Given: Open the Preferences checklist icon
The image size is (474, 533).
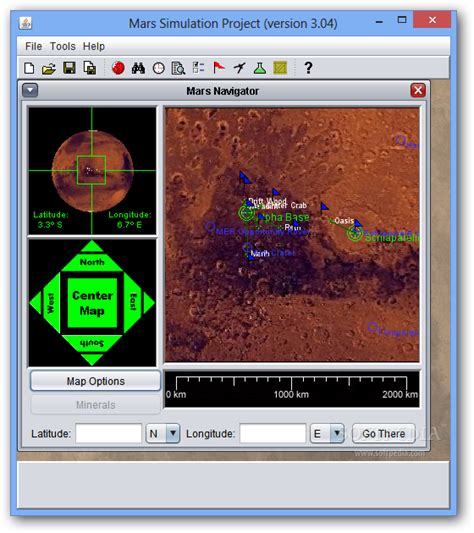Looking at the screenshot, I should point(199,67).
